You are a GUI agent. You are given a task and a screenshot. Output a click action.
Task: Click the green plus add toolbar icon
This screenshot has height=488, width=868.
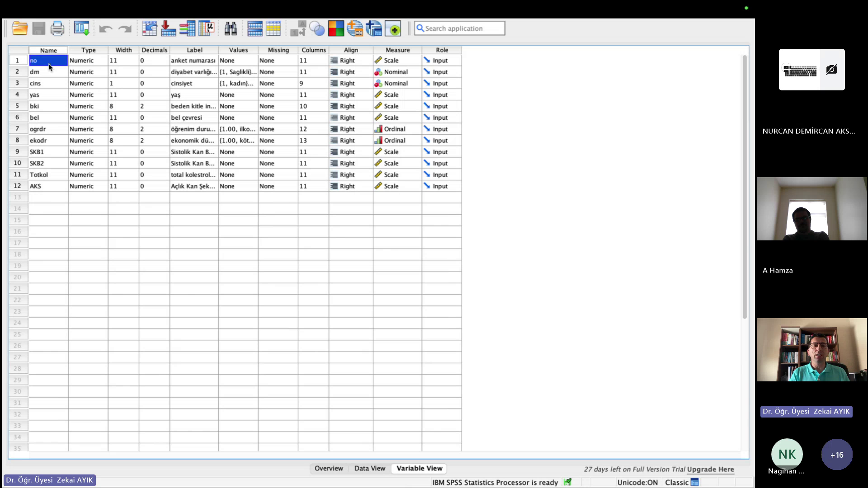click(393, 28)
